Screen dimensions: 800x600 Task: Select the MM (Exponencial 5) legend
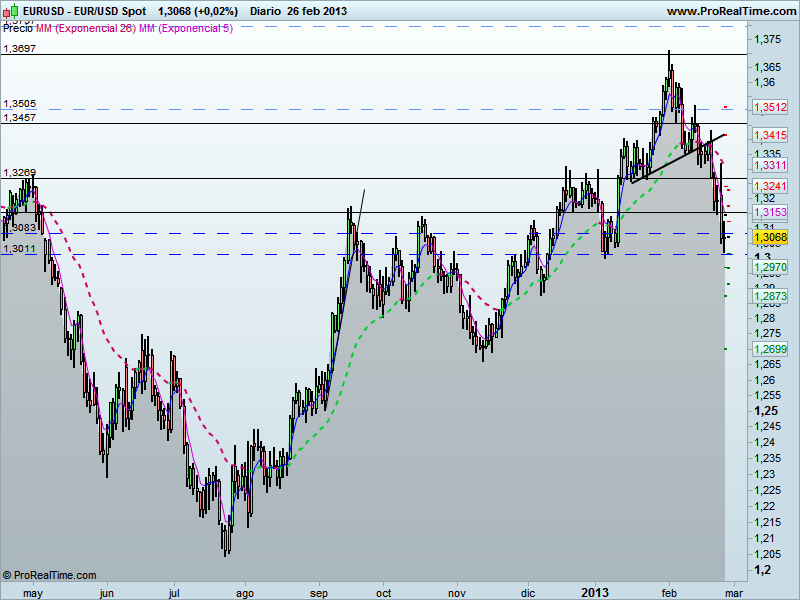point(186,29)
